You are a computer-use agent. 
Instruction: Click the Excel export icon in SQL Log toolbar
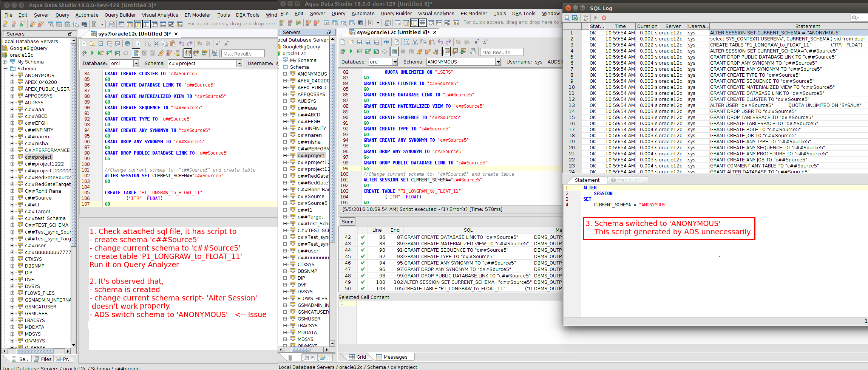(x=575, y=18)
